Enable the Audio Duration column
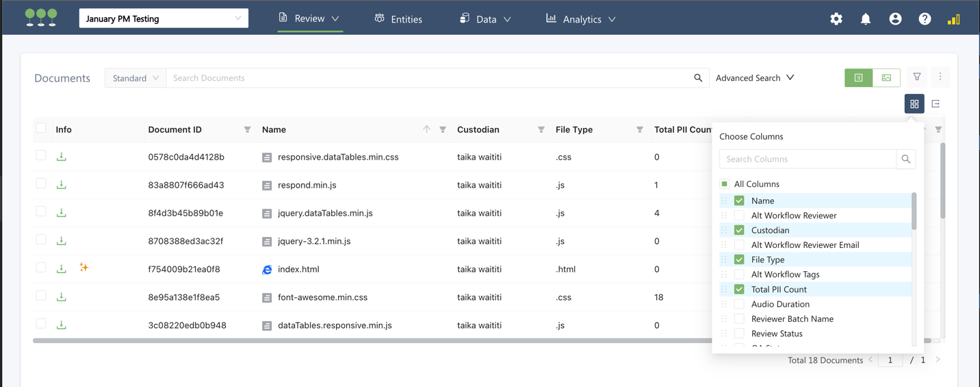 [739, 304]
